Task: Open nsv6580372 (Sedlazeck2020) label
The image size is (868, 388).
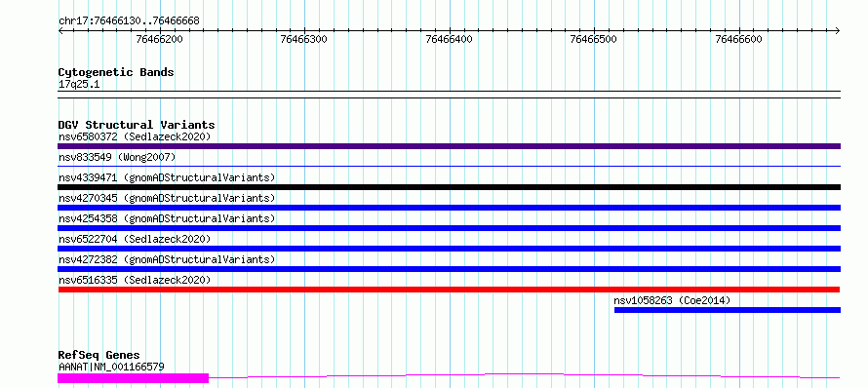Action: [x=135, y=136]
